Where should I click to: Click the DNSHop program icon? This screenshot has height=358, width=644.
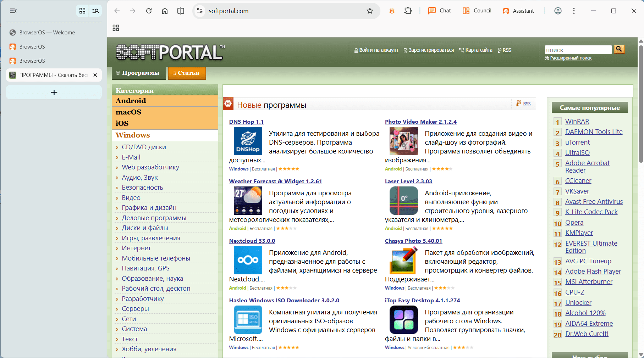(x=248, y=141)
